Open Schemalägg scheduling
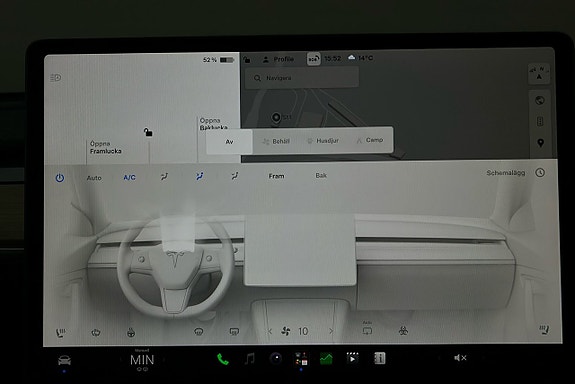Screen dimensions: 575x384 (506, 173)
